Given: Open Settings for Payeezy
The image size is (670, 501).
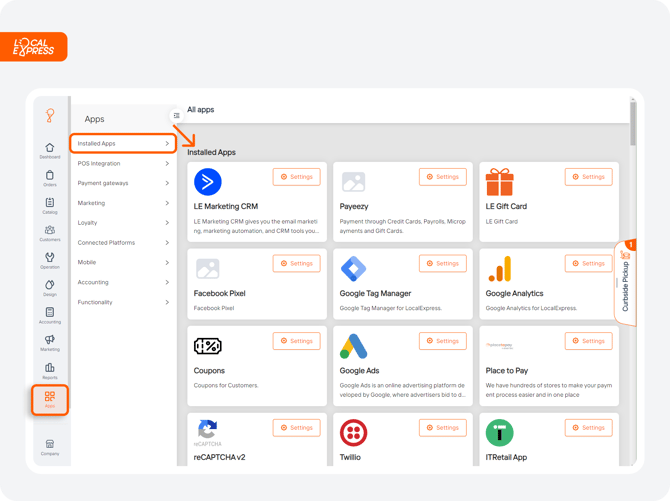Looking at the screenshot, I should point(443,177).
